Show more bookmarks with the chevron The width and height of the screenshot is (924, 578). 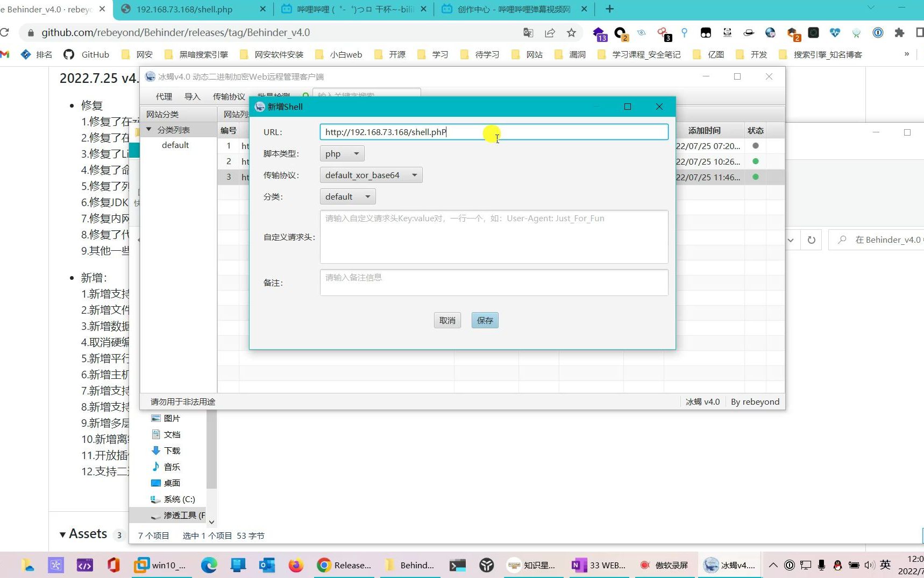907,54
